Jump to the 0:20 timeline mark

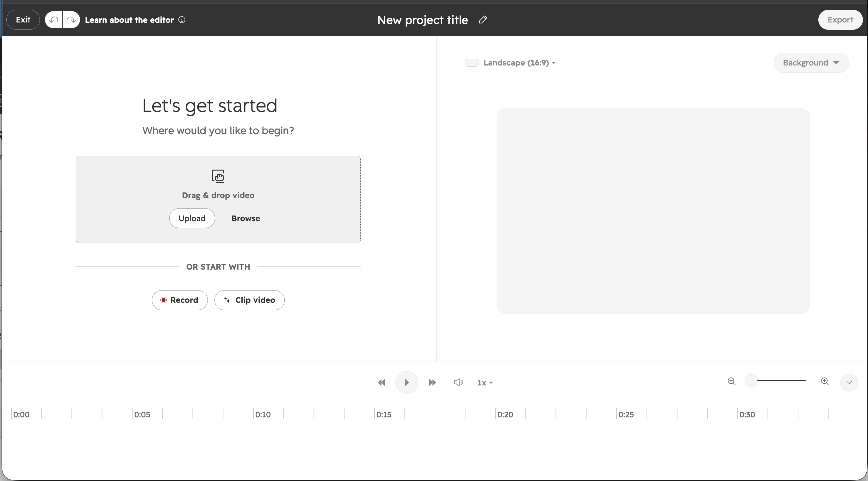coord(505,415)
